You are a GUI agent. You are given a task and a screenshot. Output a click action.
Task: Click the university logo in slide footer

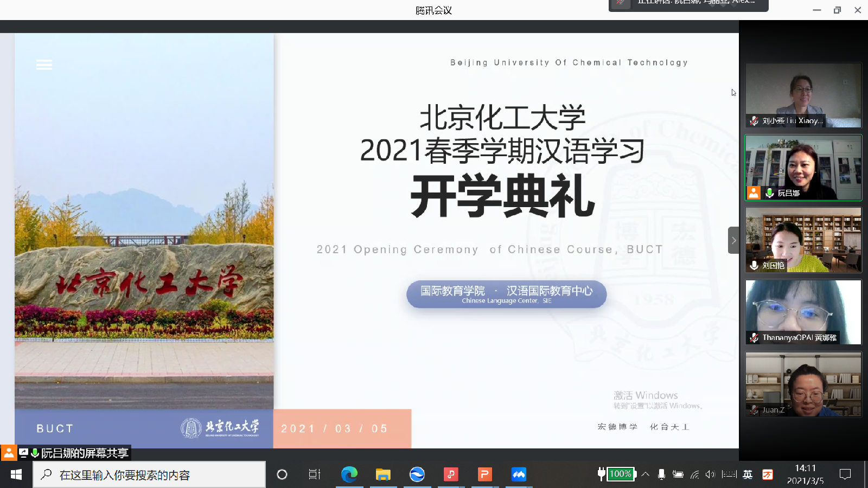(220, 428)
